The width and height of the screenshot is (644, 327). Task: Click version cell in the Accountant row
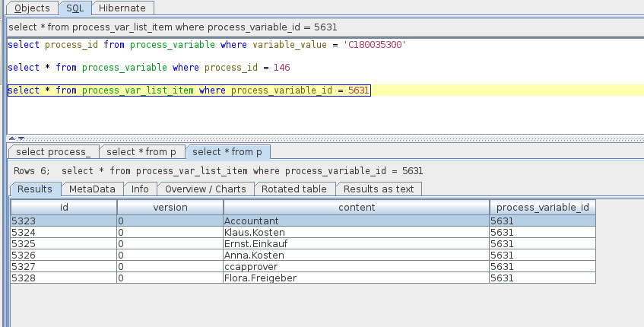(x=170, y=221)
